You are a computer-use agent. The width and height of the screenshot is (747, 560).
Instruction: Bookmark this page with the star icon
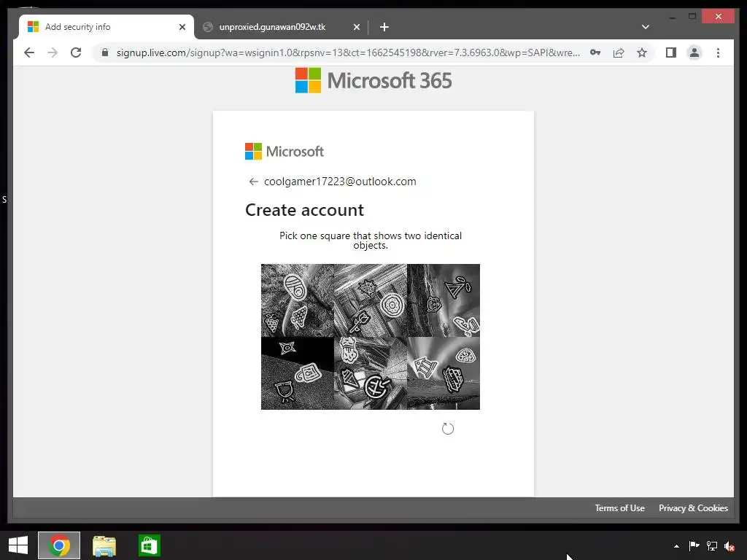pyautogui.click(x=642, y=52)
